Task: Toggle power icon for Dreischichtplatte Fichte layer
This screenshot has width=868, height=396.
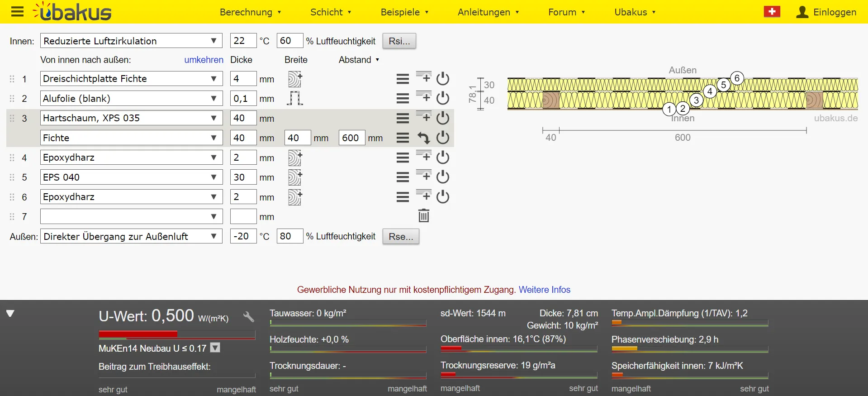Action: [x=443, y=79]
